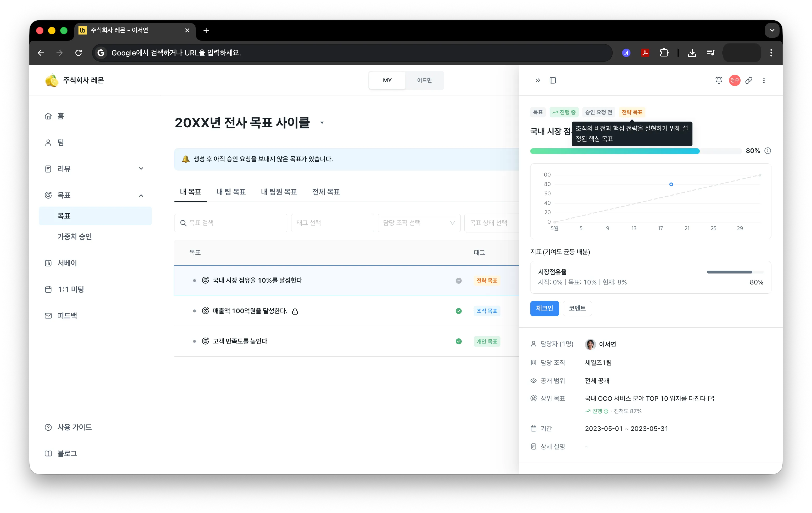Click the 체크인 button
The image size is (812, 513).
[x=545, y=309]
